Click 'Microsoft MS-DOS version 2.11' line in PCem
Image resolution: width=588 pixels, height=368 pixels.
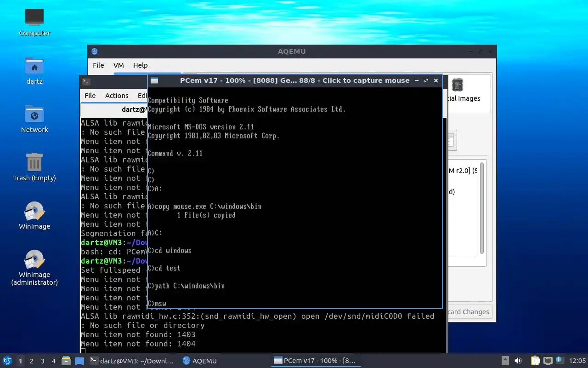[201, 127]
